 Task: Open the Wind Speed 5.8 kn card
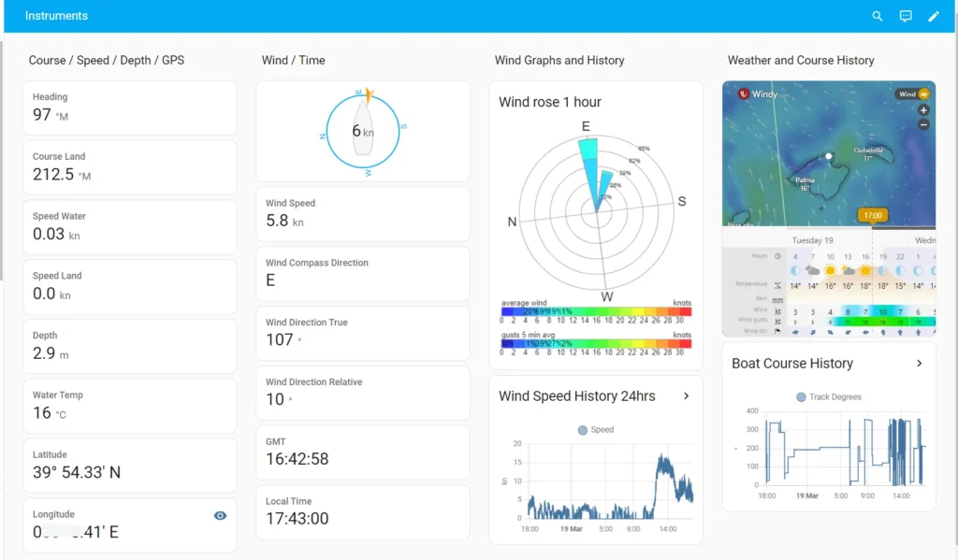click(363, 214)
